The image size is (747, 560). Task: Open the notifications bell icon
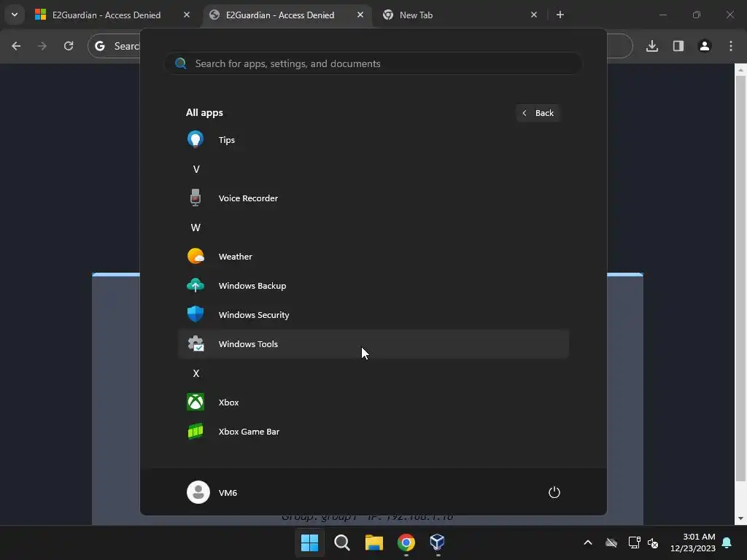click(727, 542)
